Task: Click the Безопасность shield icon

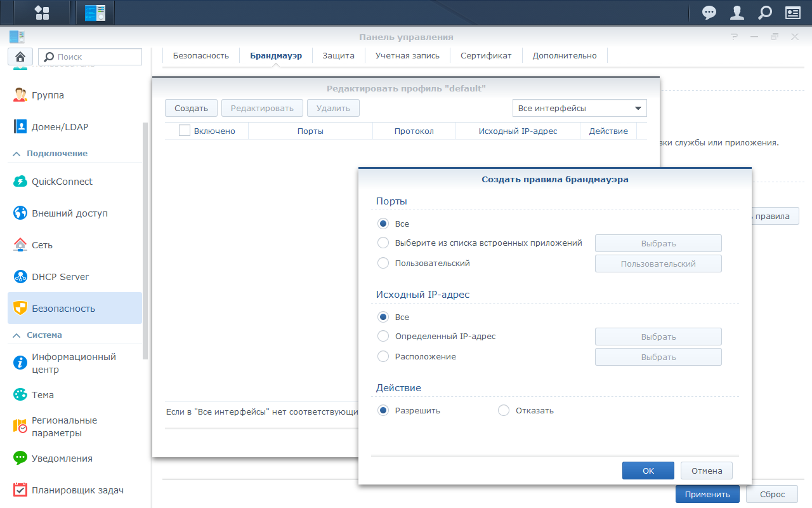Action: point(20,309)
